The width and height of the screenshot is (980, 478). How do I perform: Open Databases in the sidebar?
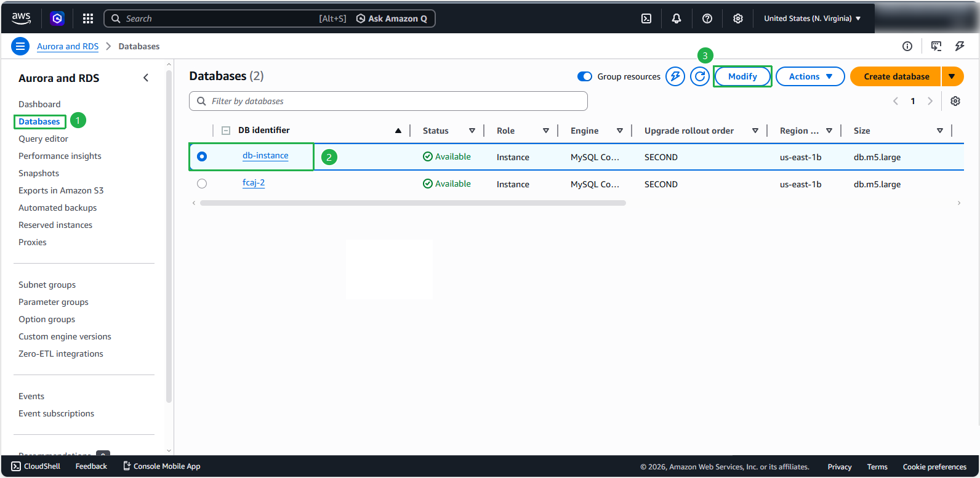(39, 121)
